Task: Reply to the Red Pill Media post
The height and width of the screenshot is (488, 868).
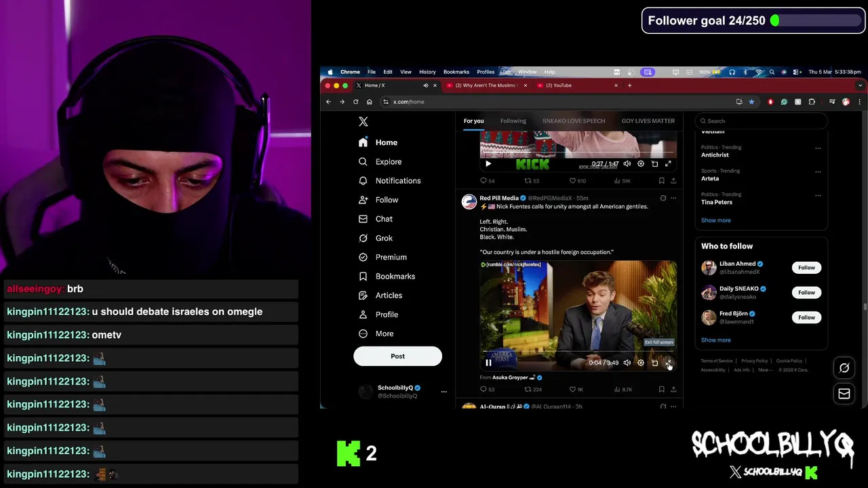Action: pyautogui.click(x=487, y=389)
